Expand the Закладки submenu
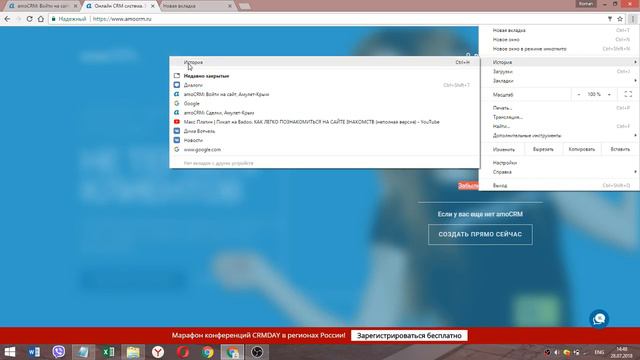The image size is (640, 360). 559,81
